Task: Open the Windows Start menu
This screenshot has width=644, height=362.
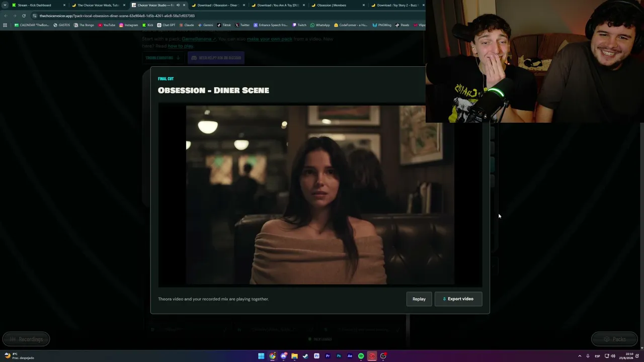Action: click(261, 356)
